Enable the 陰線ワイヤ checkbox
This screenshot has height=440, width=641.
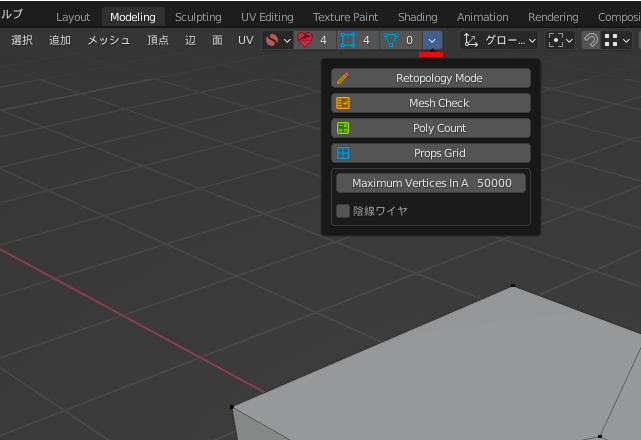point(343,211)
